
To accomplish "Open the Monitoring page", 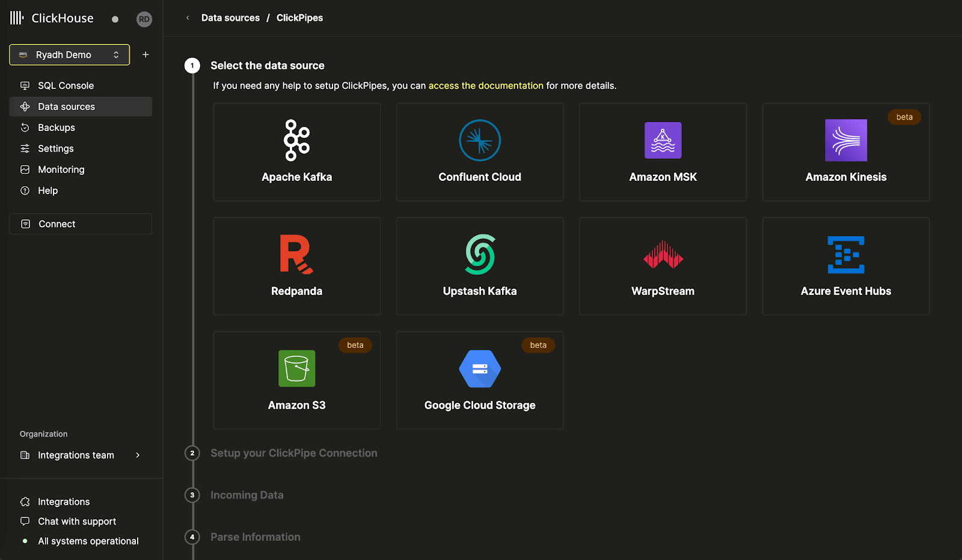I will point(61,169).
